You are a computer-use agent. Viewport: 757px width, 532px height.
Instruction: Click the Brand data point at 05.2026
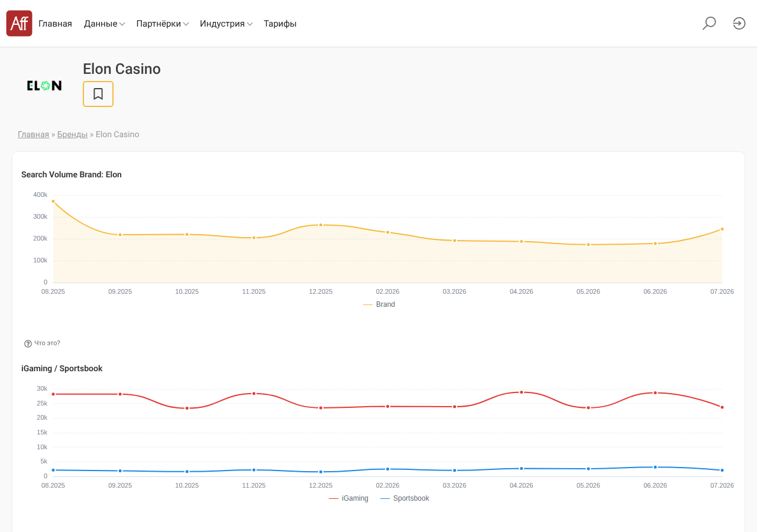588,245
